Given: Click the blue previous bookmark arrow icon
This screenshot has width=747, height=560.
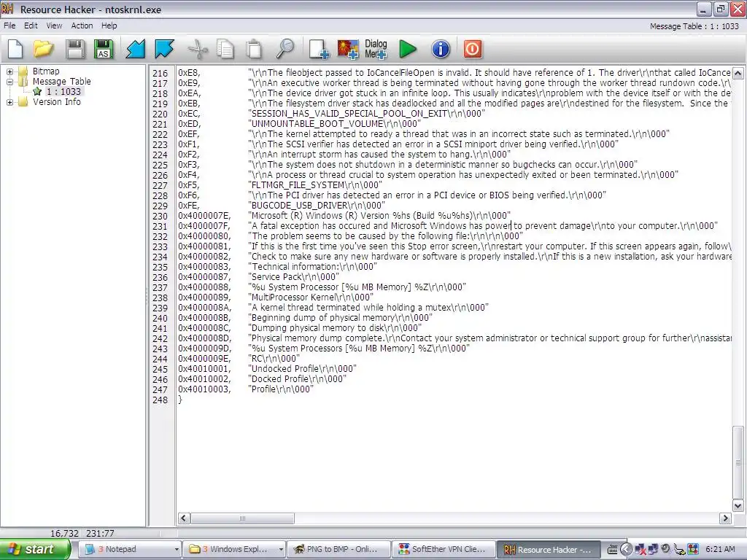Looking at the screenshot, I should [135, 49].
